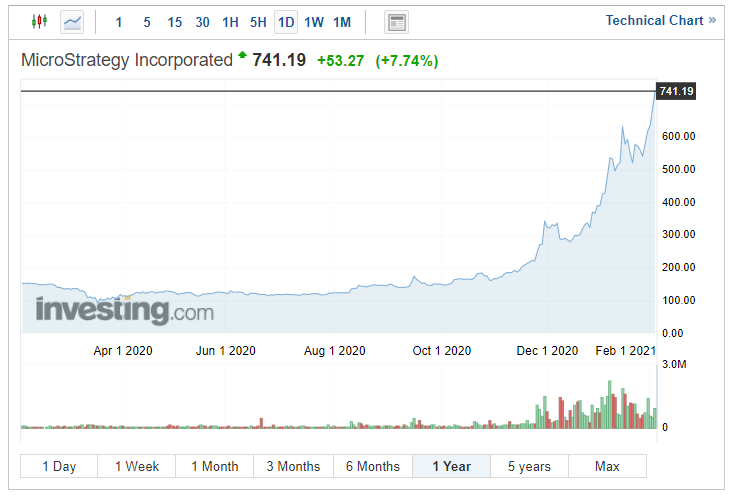Switch to the 1W interval
The width and height of the screenshot is (736, 499).
[314, 21]
